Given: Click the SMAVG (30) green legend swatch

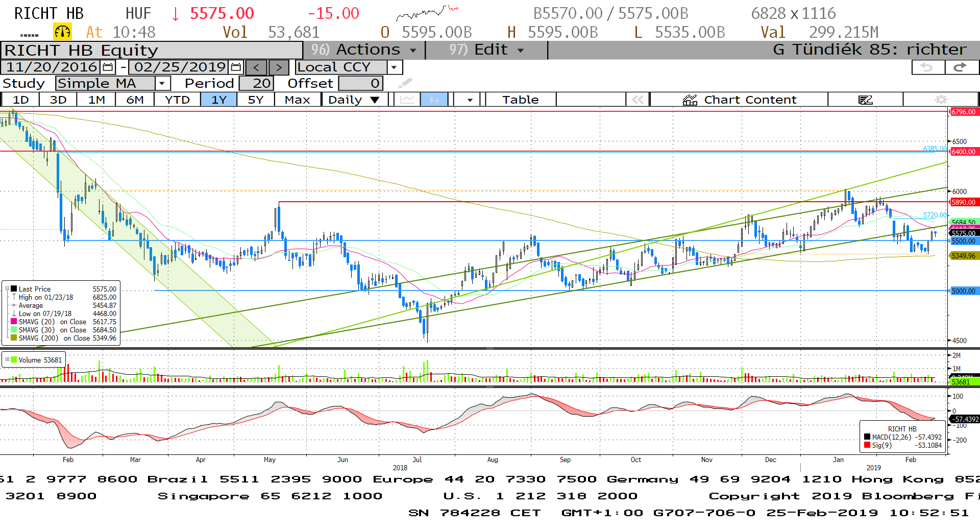Looking at the screenshot, I should pyautogui.click(x=14, y=330).
